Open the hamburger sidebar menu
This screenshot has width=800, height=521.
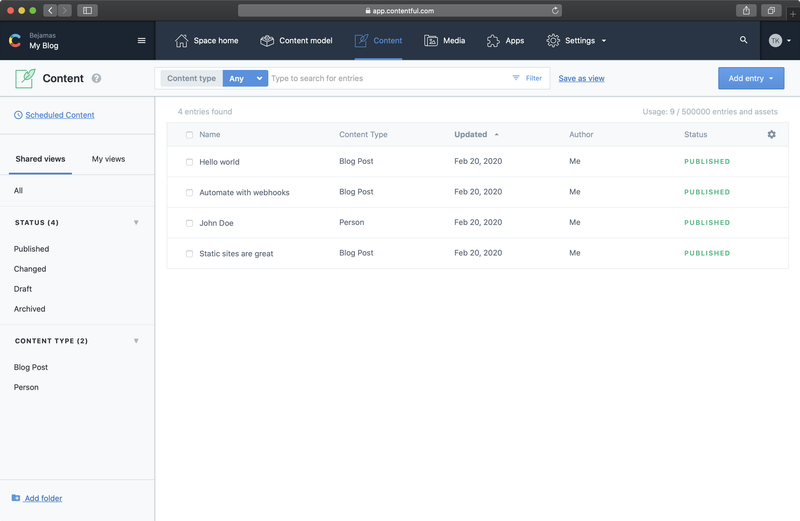click(142, 41)
